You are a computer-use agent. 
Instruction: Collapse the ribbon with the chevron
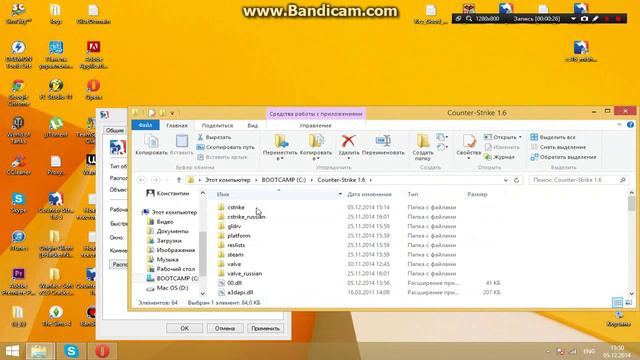[x=619, y=124]
